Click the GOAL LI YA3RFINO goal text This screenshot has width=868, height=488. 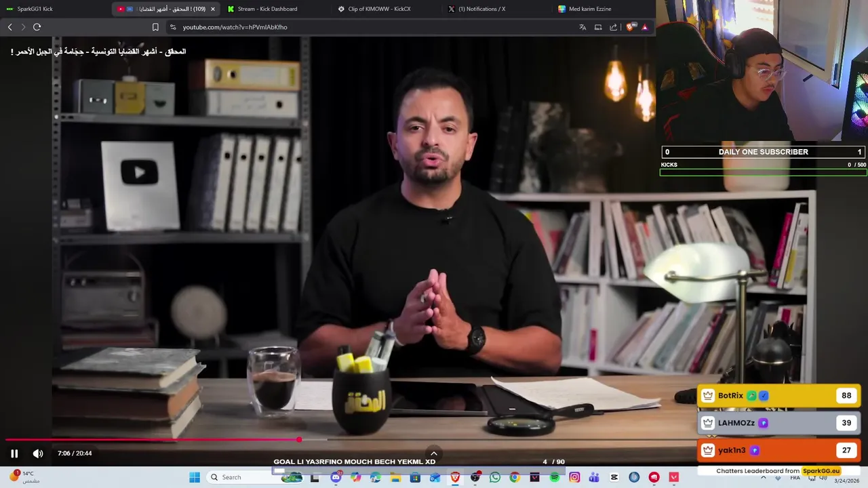pos(355,462)
